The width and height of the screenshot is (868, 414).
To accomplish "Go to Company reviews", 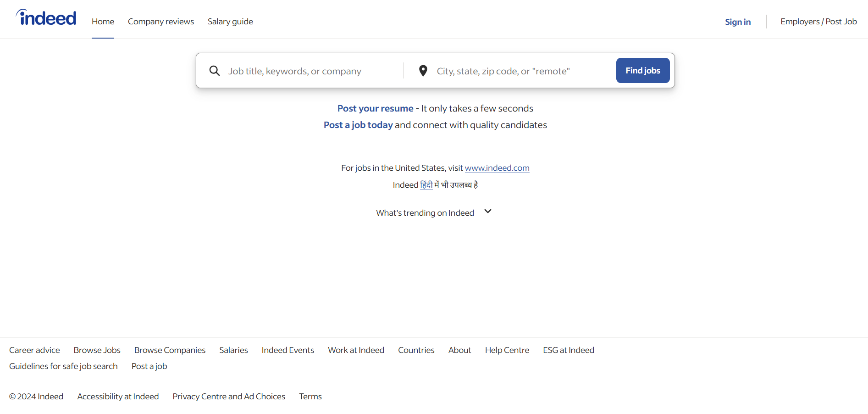I will (160, 22).
